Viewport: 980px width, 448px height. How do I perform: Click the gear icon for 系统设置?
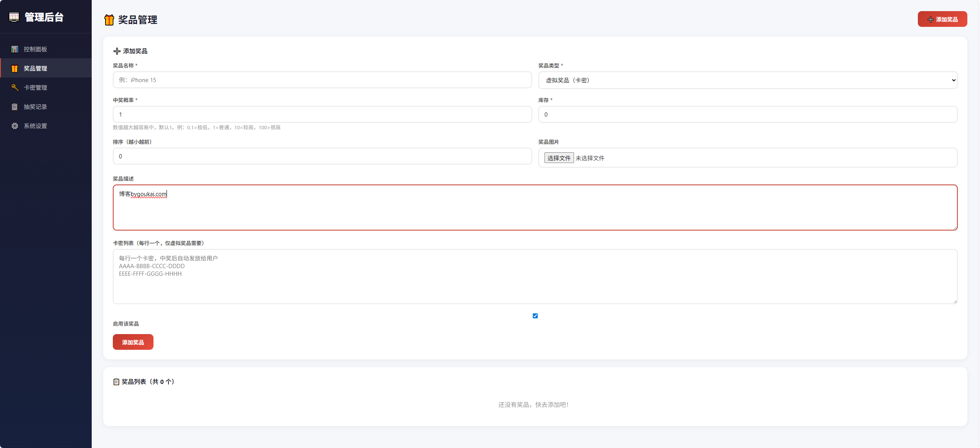click(15, 126)
